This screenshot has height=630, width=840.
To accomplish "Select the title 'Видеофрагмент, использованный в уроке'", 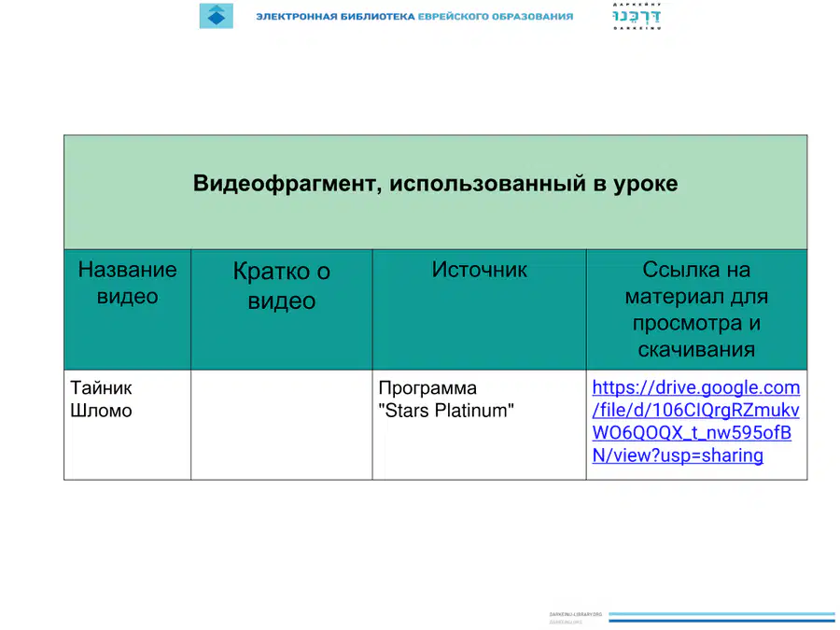I will [x=436, y=183].
